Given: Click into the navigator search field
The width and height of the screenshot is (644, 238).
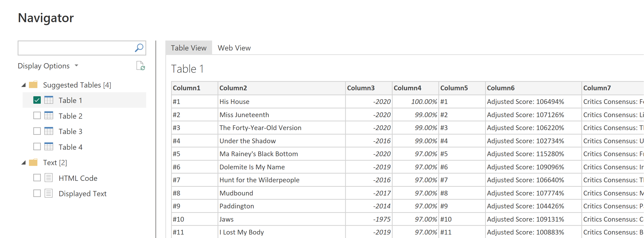Looking at the screenshot, I should point(76,48).
